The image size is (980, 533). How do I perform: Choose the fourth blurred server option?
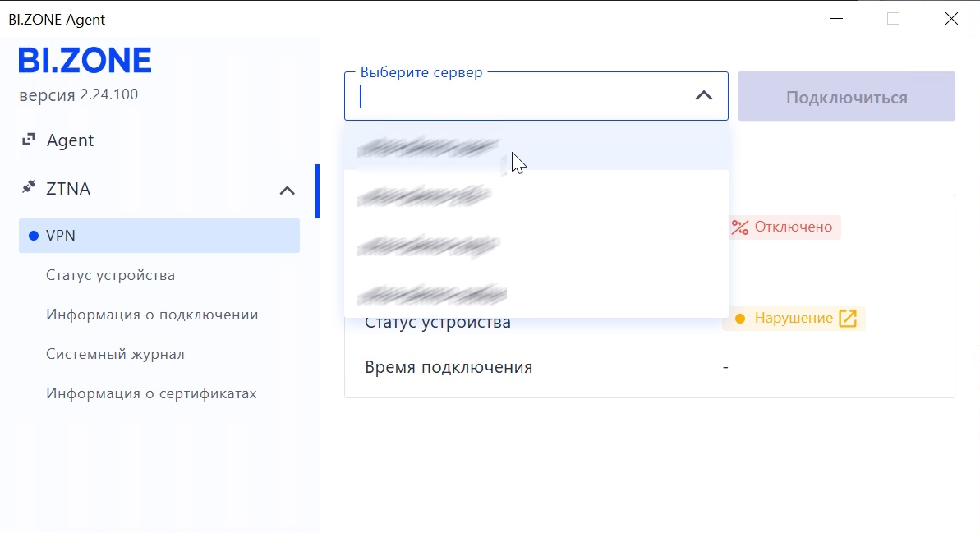(x=536, y=294)
